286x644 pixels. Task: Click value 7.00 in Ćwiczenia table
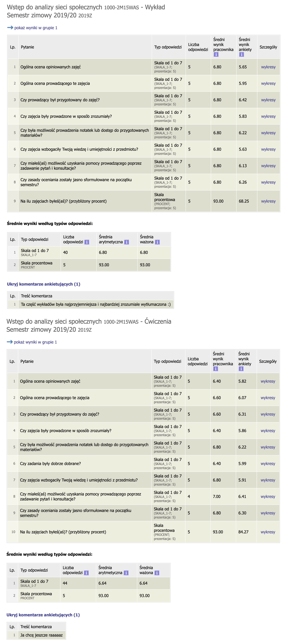click(x=217, y=497)
